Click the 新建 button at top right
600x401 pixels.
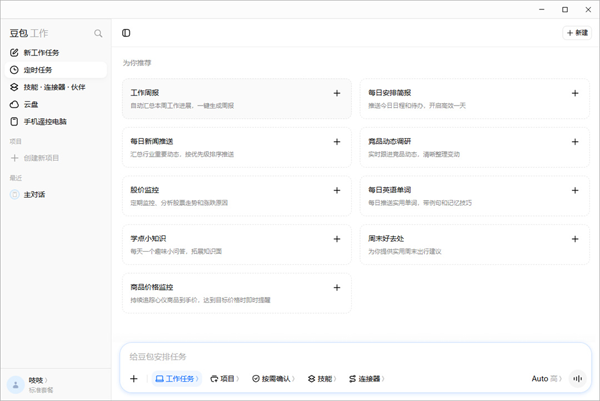(577, 33)
